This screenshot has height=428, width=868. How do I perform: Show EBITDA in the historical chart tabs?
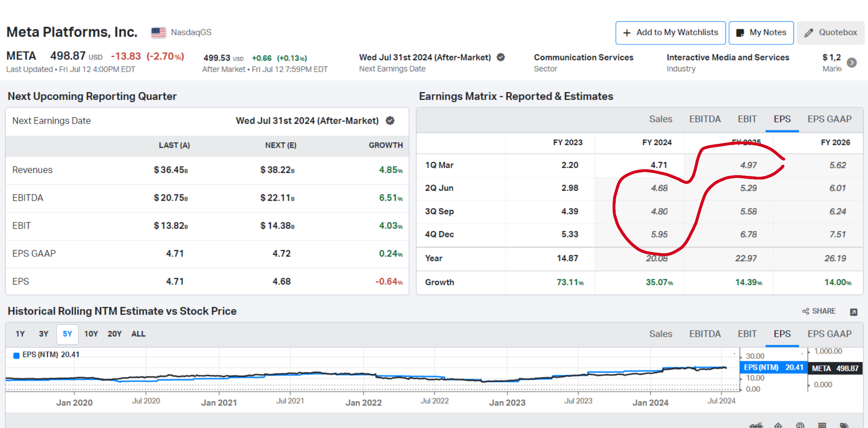[x=705, y=334]
